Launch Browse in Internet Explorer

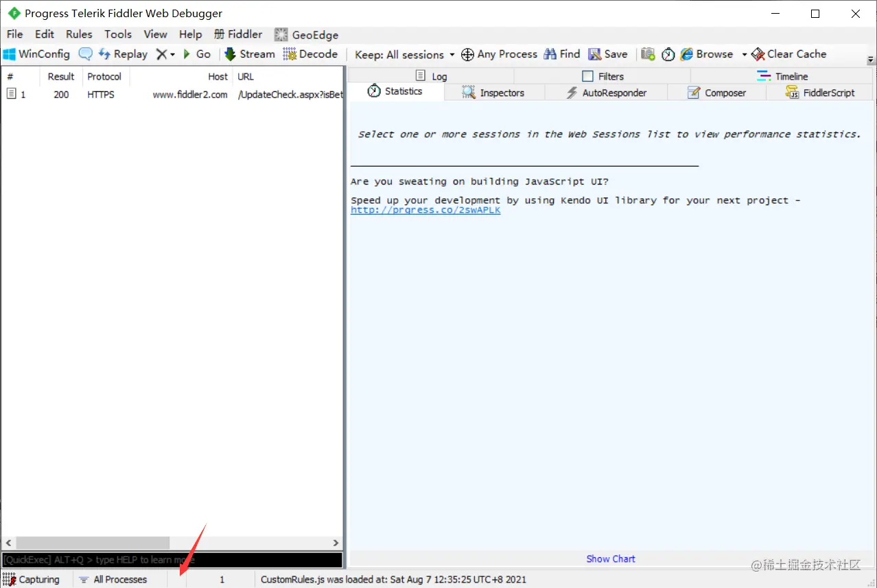coord(707,54)
